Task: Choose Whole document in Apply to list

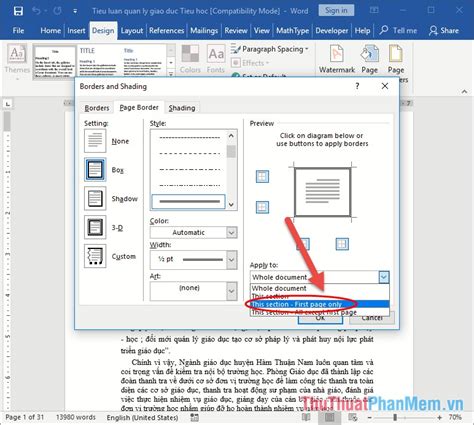Action: (319, 288)
